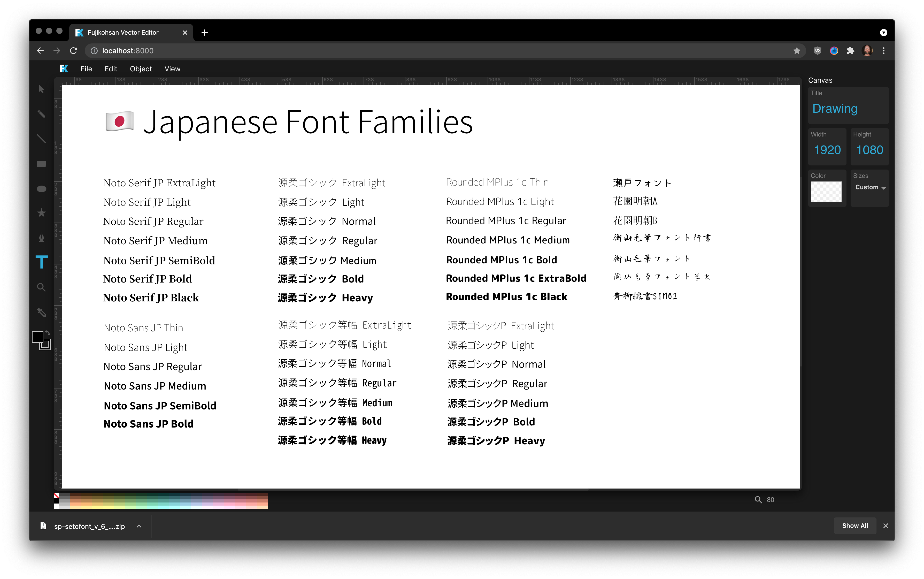Image resolution: width=924 pixels, height=579 pixels.
Task: Select the 青柳隷書SIMO2 text
Action: (x=645, y=296)
